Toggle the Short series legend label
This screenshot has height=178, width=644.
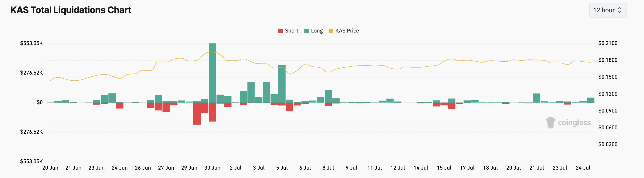tap(291, 31)
